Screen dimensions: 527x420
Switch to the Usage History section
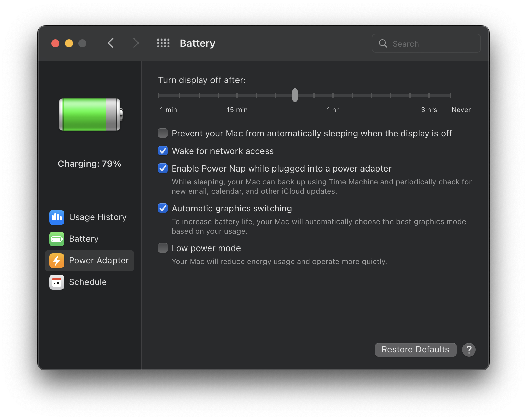point(98,217)
